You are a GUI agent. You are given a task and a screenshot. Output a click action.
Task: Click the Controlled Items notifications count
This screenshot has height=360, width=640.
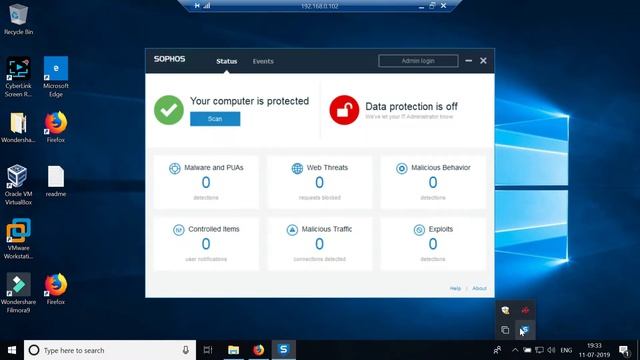point(206,244)
